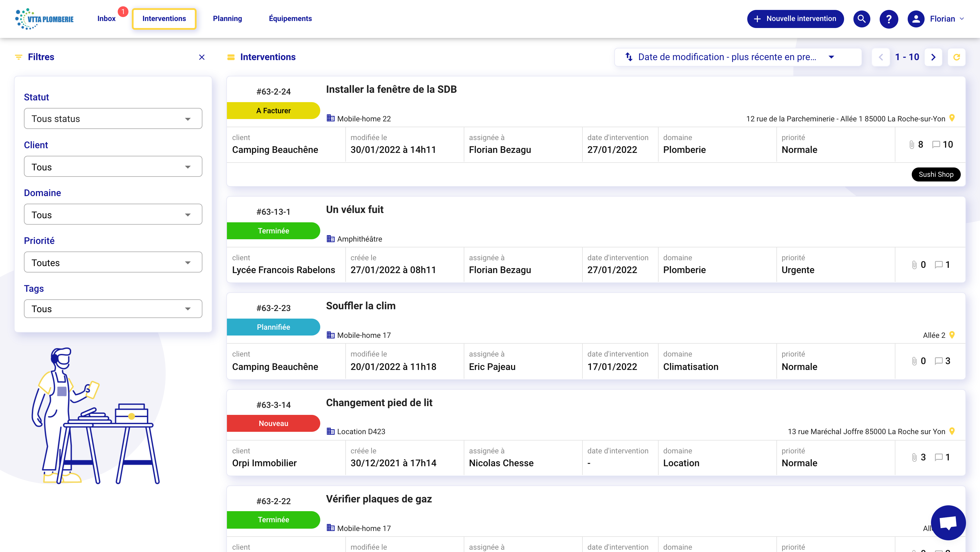Viewport: 980px width, 552px height.
Task: Click attachment icon on Changement pied de lit card
Action: [915, 457]
